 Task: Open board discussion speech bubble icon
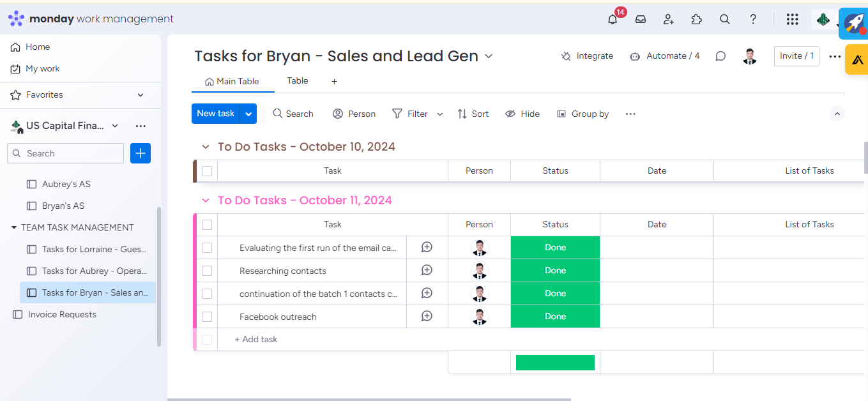tap(720, 56)
